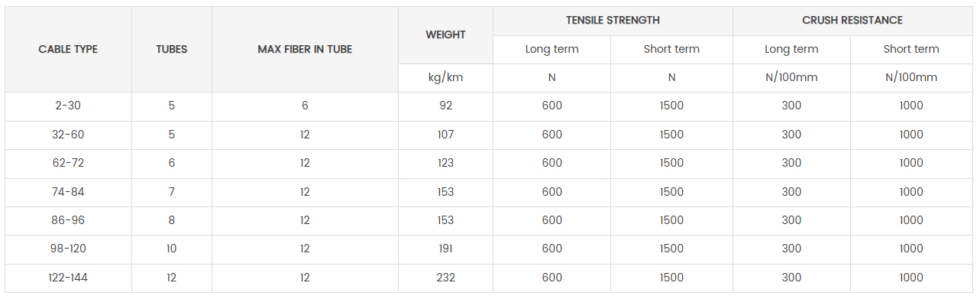Select the MAX FIBER IN TUBE header
The height and width of the screenshot is (299, 980).
point(305,49)
